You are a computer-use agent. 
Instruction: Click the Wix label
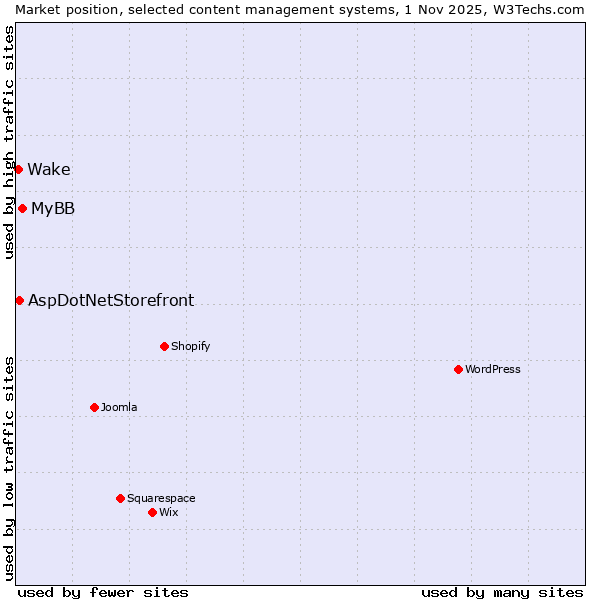coord(168,512)
